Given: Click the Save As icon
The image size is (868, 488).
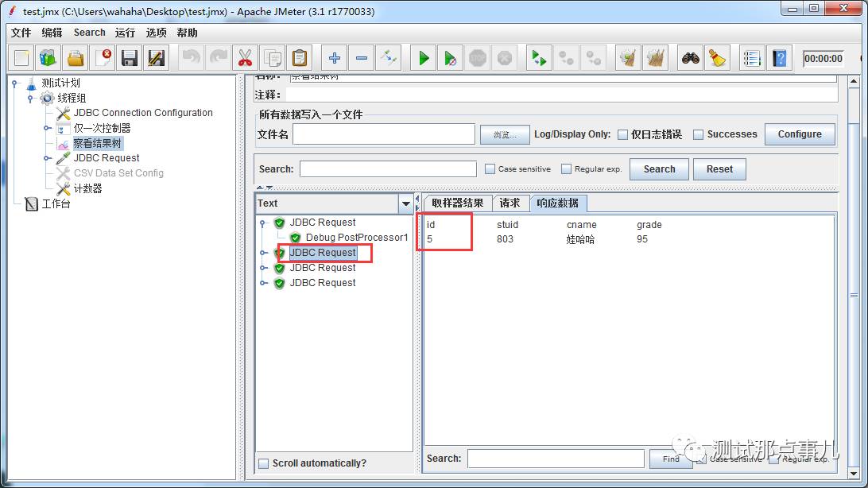Looking at the screenshot, I should 157,58.
